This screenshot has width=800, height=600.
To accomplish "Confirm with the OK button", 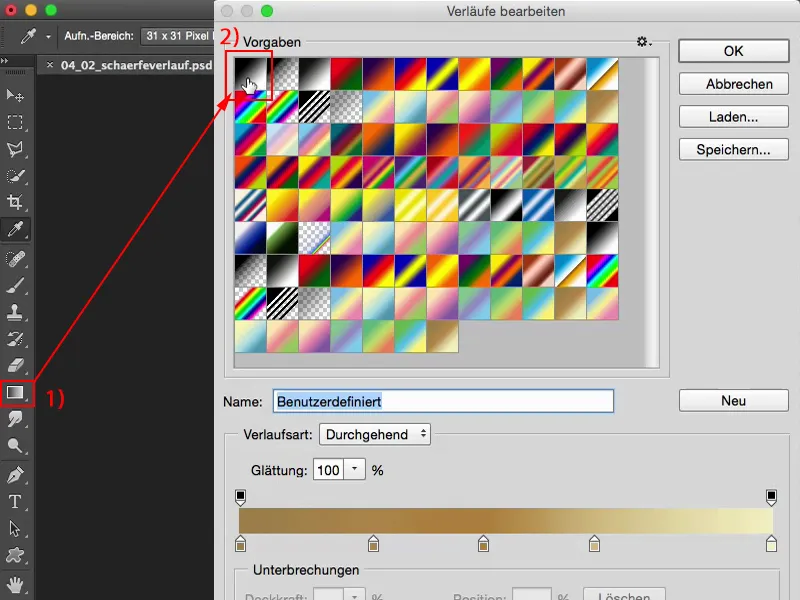I will 734,51.
